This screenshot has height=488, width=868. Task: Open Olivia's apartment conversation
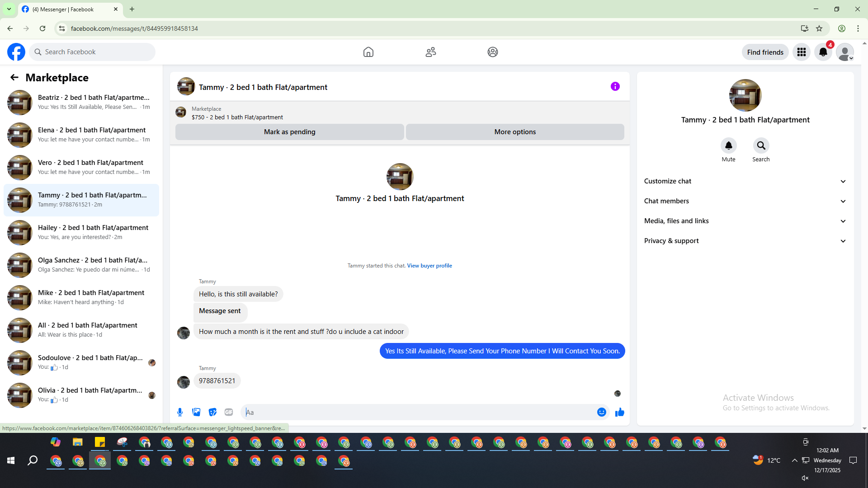tap(81, 395)
